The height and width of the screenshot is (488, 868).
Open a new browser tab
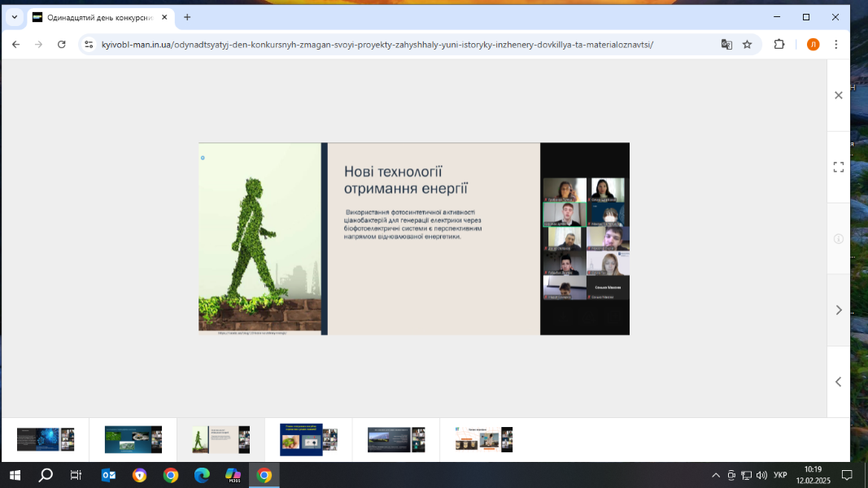click(x=187, y=17)
